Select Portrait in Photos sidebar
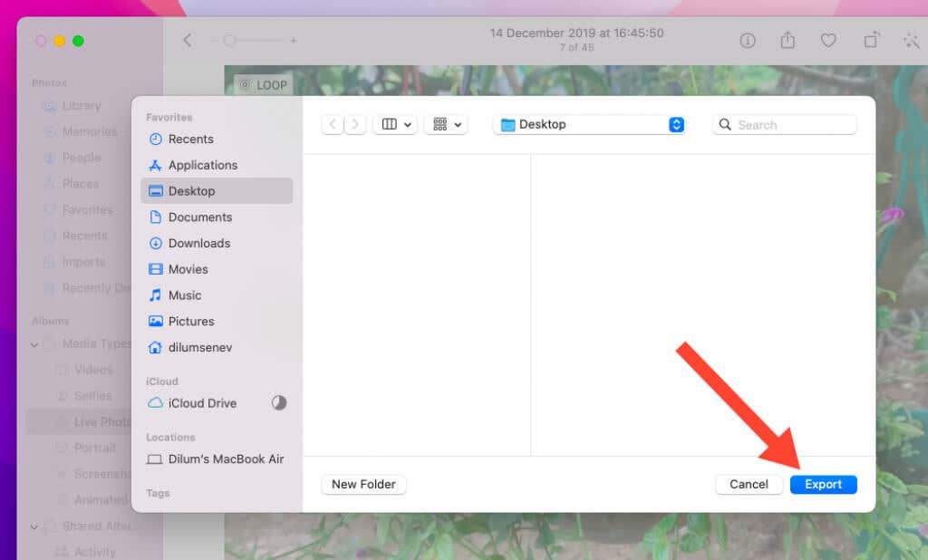Image resolution: width=928 pixels, height=560 pixels. (94, 449)
